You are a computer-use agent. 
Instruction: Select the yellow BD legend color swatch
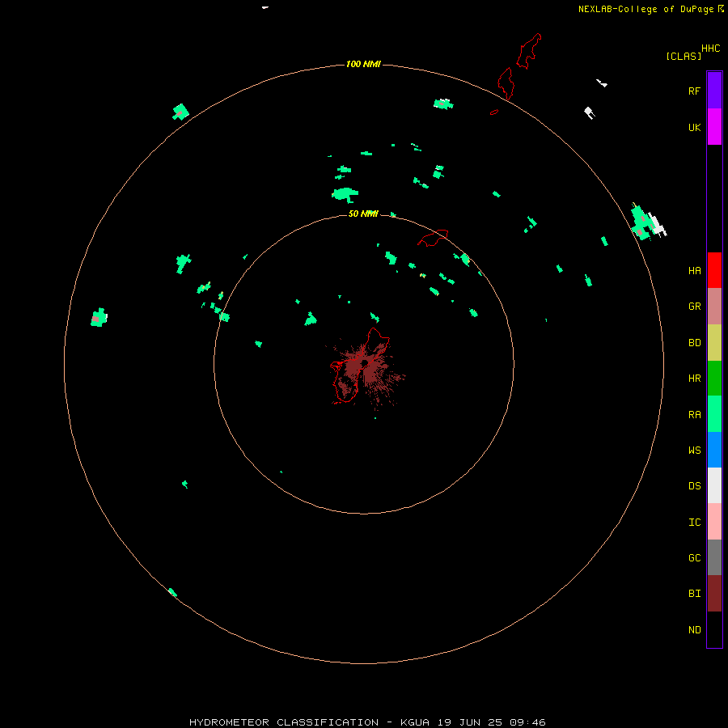[714, 342]
